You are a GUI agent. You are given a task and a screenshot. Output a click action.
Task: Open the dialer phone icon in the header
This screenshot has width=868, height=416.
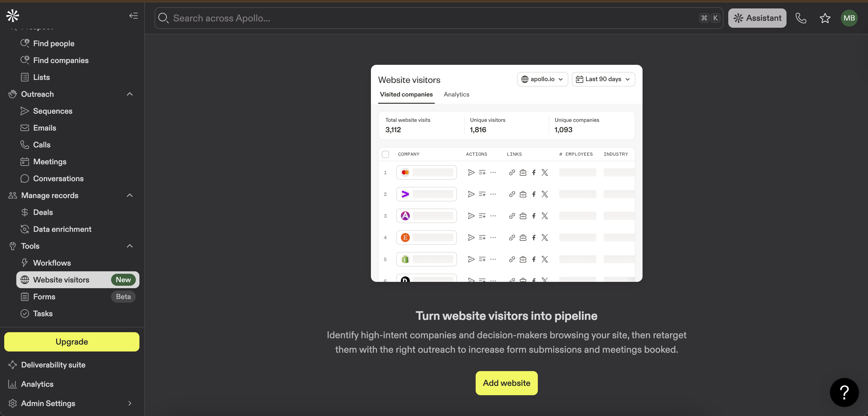click(801, 18)
